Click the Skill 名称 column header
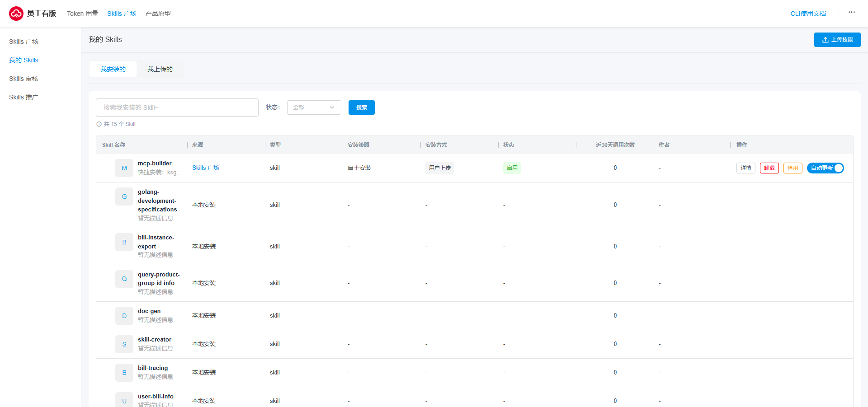 [x=114, y=145]
